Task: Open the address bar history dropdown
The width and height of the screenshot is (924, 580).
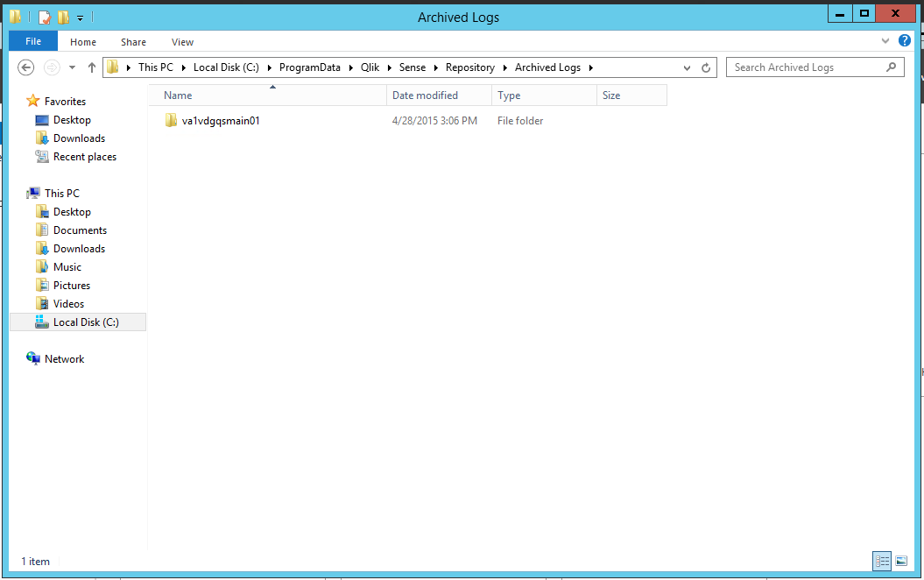Action: 687,67
